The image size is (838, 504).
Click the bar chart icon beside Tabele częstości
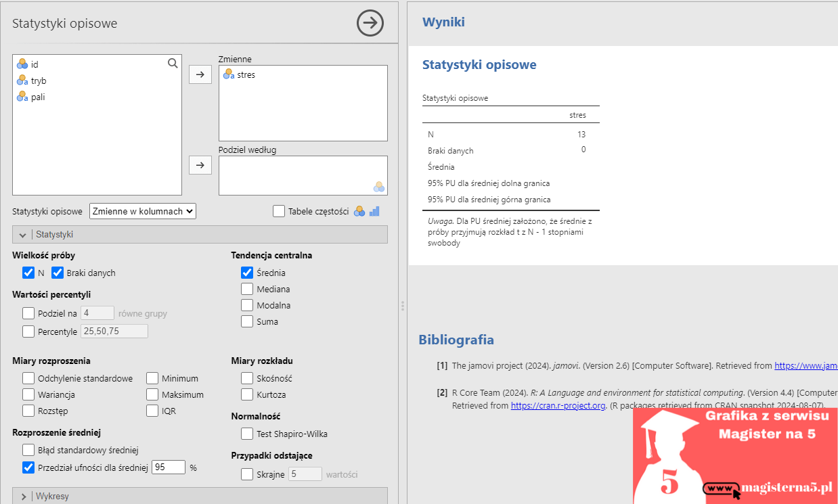tap(374, 211)
